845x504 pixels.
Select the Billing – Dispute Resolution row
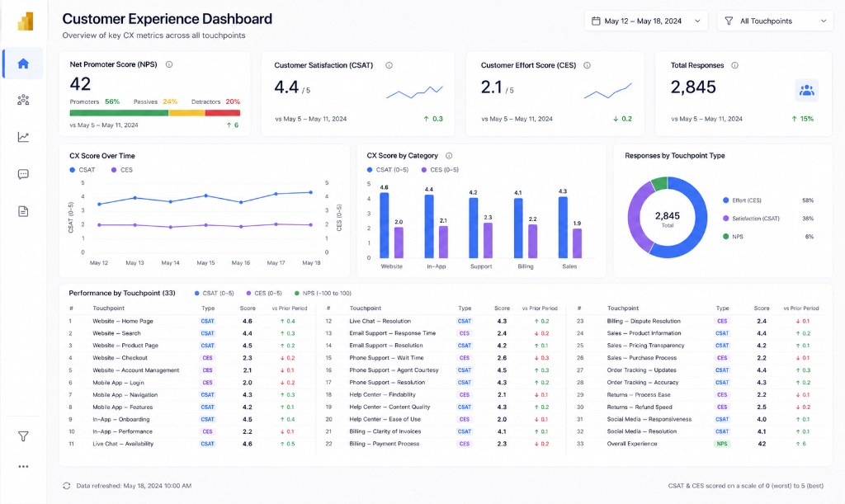700,321
